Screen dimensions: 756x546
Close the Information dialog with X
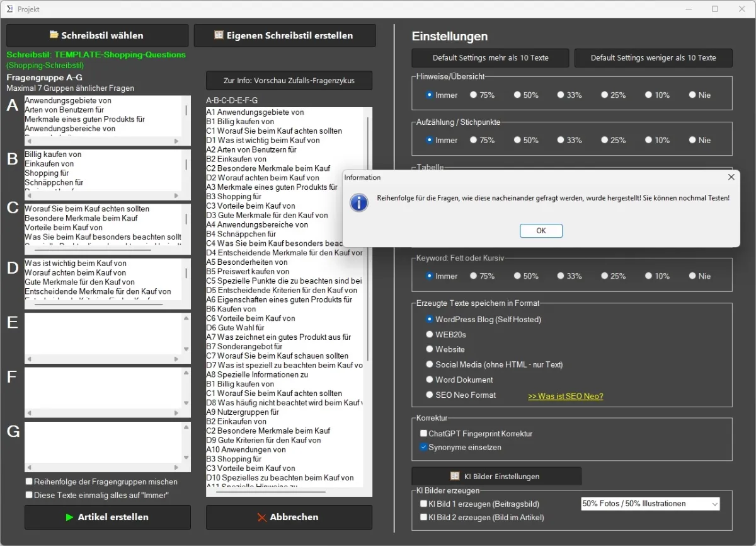point(731,177)
